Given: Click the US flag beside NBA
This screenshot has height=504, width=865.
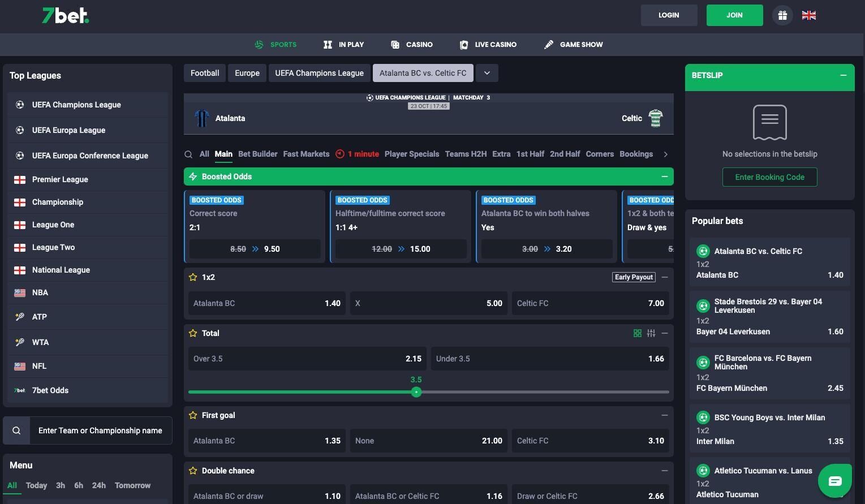Looking at the screenshot, I should click(20, 292).
